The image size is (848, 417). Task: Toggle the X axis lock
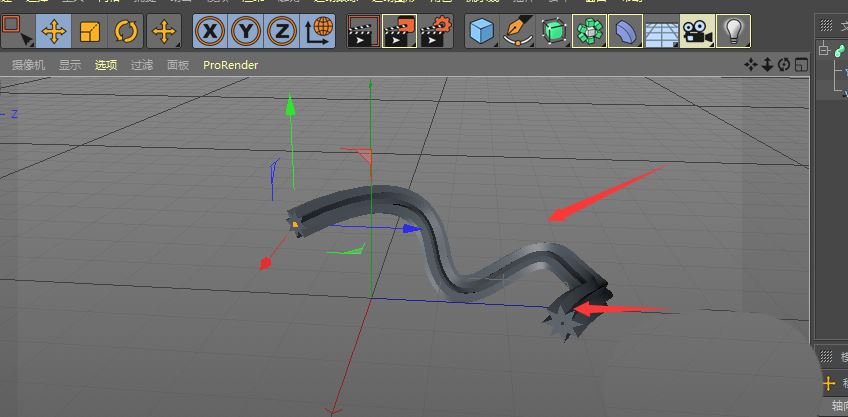tap(209, 32)
